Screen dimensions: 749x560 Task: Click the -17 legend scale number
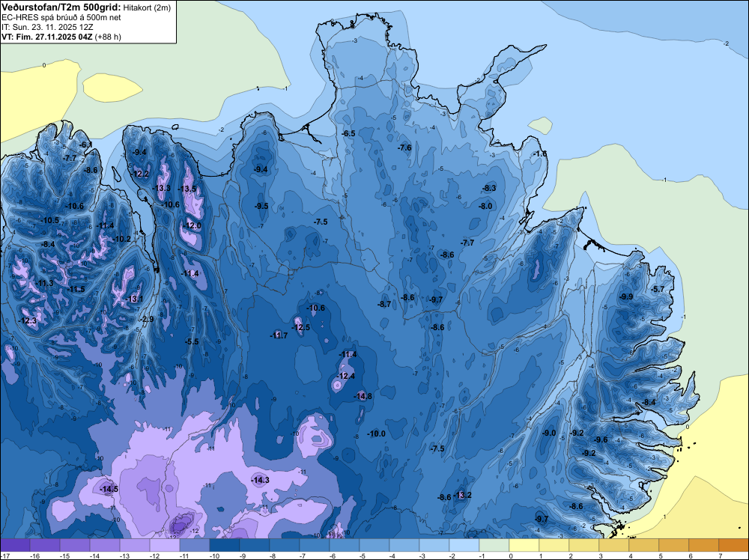[4, 556]
